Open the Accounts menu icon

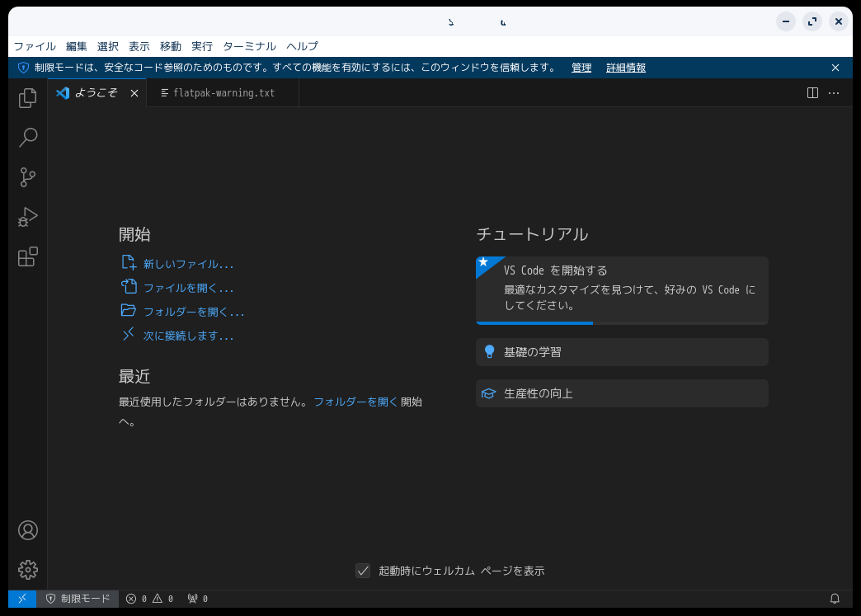[x=27, y=530]
